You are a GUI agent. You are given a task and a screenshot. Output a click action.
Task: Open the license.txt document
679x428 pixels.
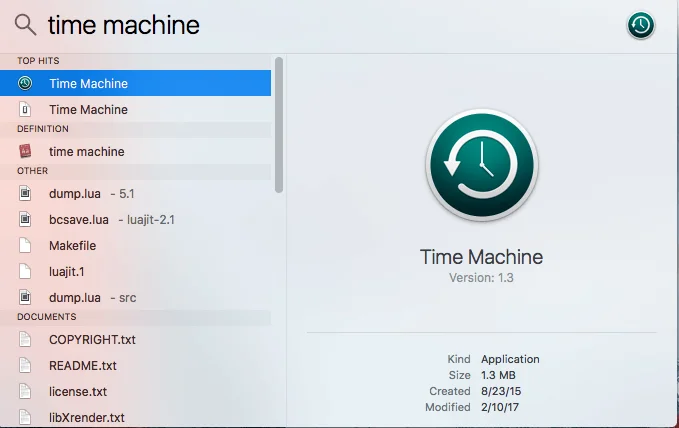coord(77,392)
